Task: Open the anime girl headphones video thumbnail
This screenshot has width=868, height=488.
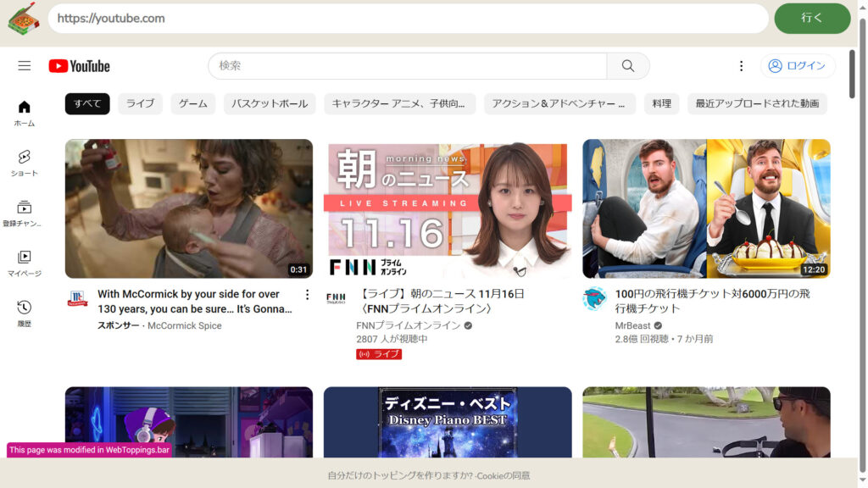Action: pyautogui.click(x=189, y=422)
